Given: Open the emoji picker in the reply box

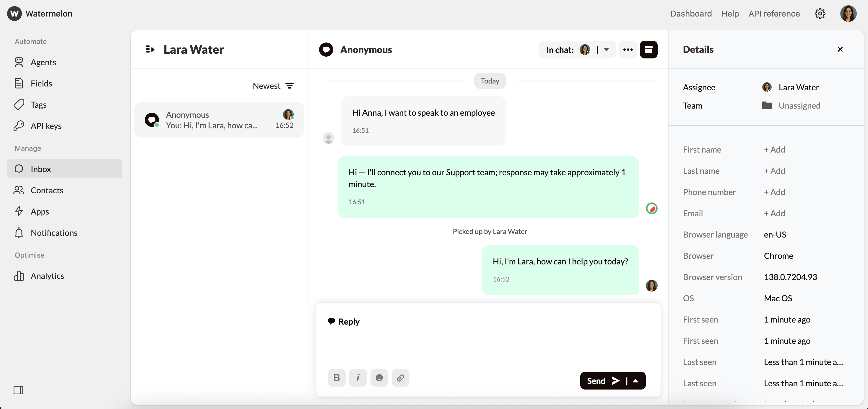Looking at the screenshot, I should coord(379,378).
